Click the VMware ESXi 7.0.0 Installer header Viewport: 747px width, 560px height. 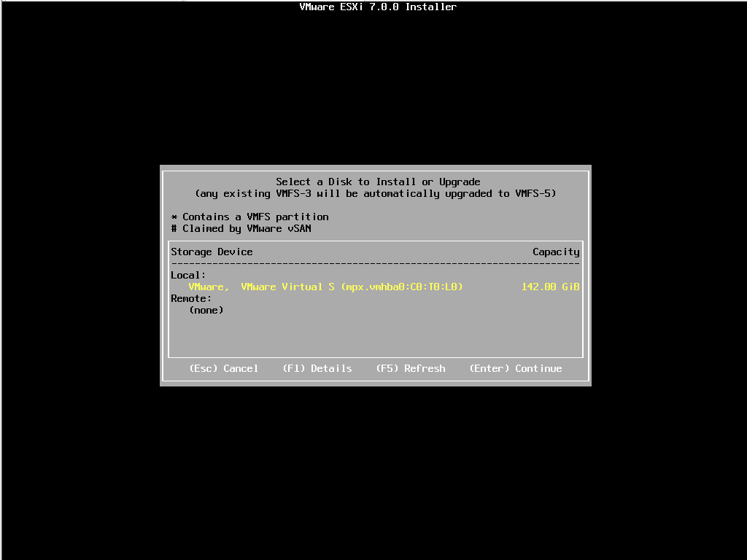378,7
